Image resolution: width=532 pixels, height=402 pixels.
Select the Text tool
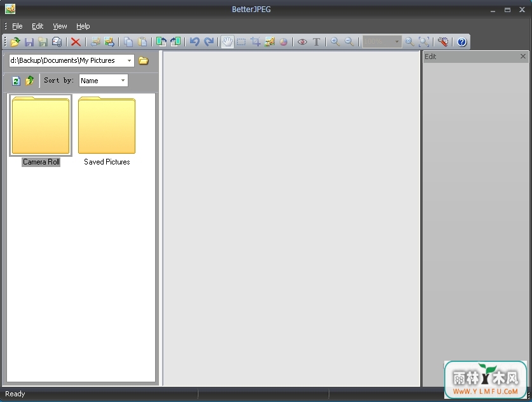[317, 42]
